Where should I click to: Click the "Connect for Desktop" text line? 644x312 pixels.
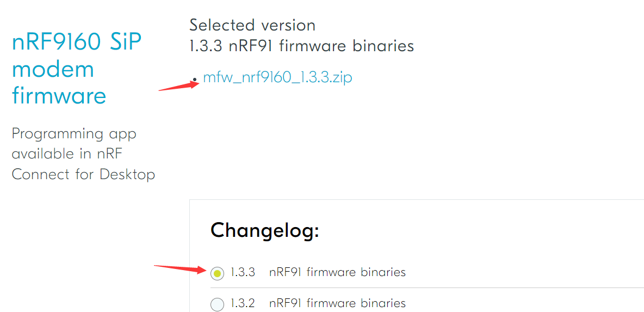83,174
